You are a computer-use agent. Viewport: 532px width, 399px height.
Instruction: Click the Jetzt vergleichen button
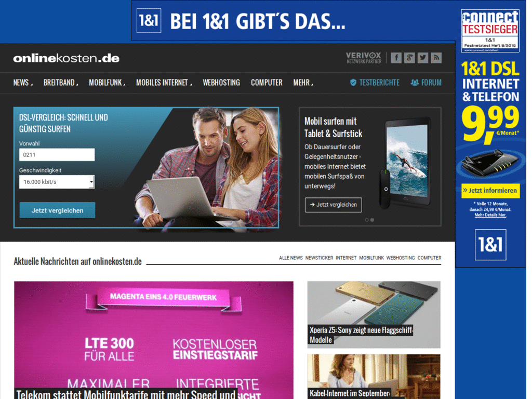[x=57, y=210]
